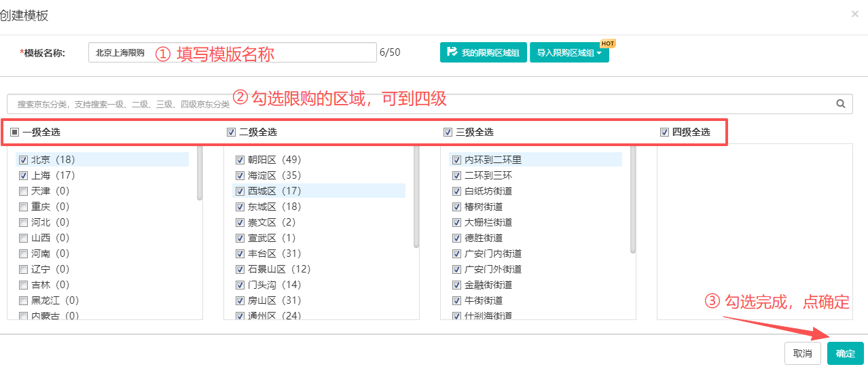Uncheck the 海淀区 checkbox
This screenshot has width=868, height=369.
pyautogui.click(x=240, y=176)
